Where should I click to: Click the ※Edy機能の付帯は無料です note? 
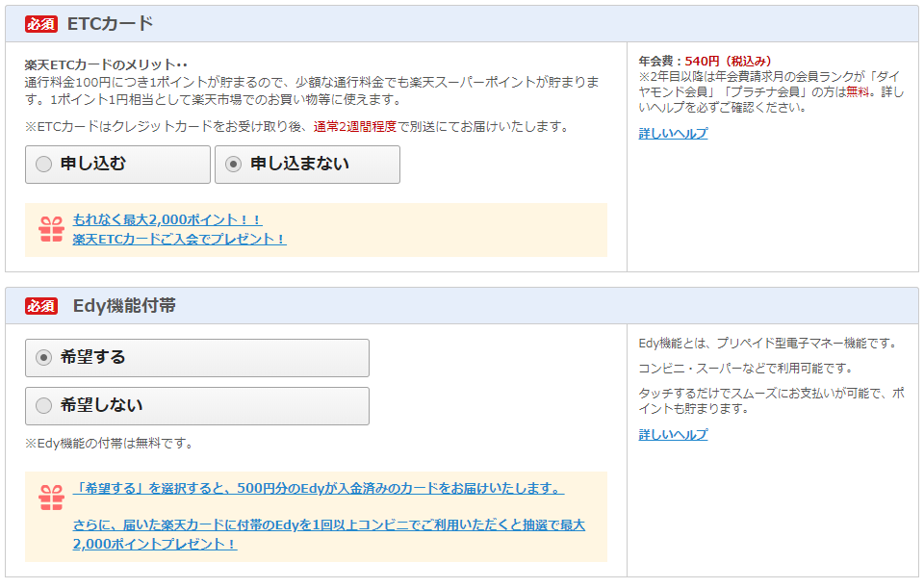coord(109,443)
